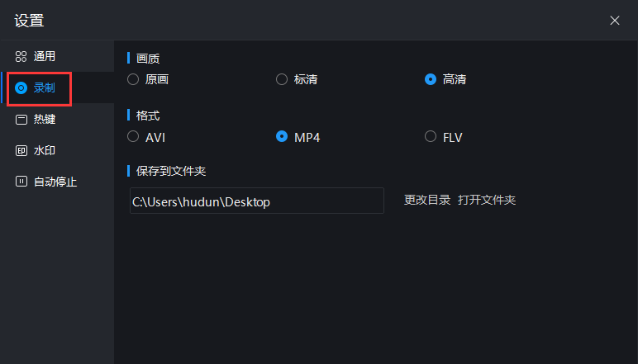The width and height of the screenshot is (638, 364).
Task: Click the 水印 (Watermark) sidebar icon
Action: click(21, 151)
